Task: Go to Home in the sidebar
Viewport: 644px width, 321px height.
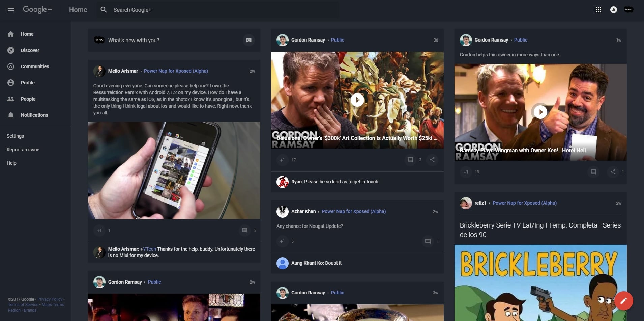Action: point(35,34)
